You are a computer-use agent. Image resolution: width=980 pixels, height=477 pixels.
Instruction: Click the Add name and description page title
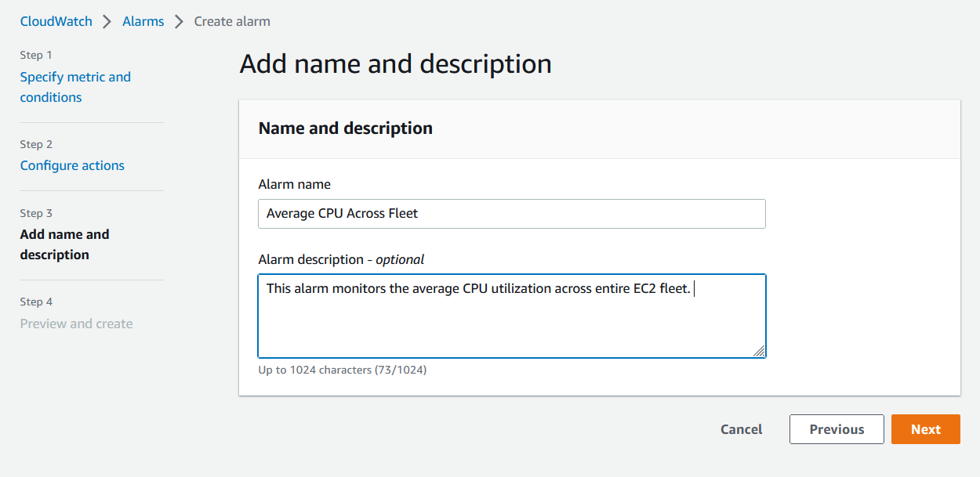click(x=396, y=63)
